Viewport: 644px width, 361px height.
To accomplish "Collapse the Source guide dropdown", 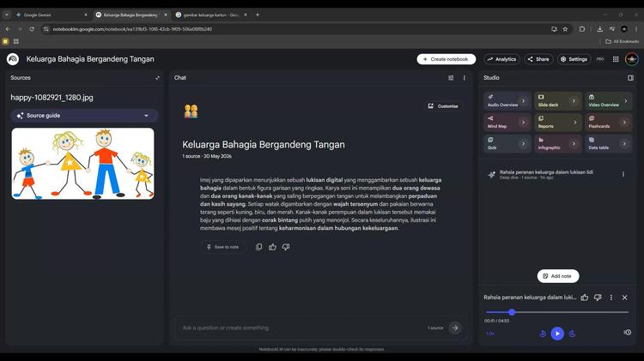I will point(146,116).
